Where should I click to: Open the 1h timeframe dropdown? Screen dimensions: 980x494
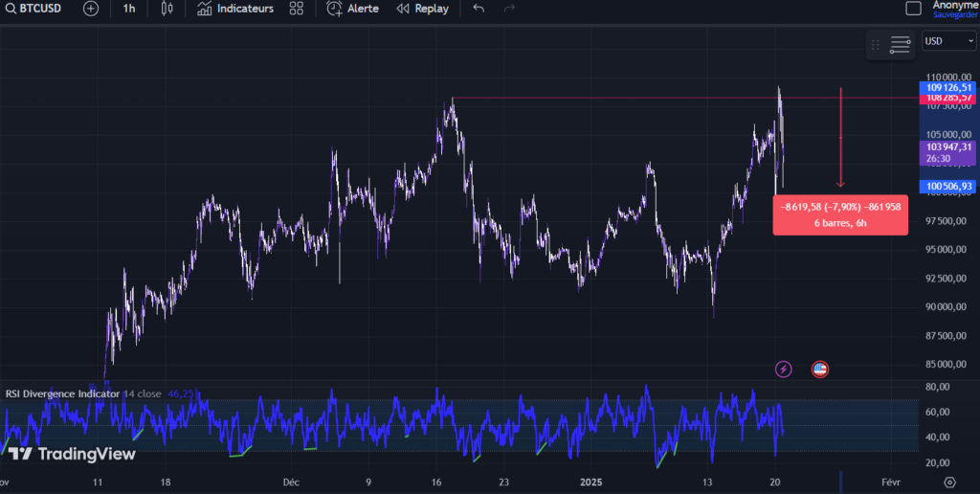129,9
